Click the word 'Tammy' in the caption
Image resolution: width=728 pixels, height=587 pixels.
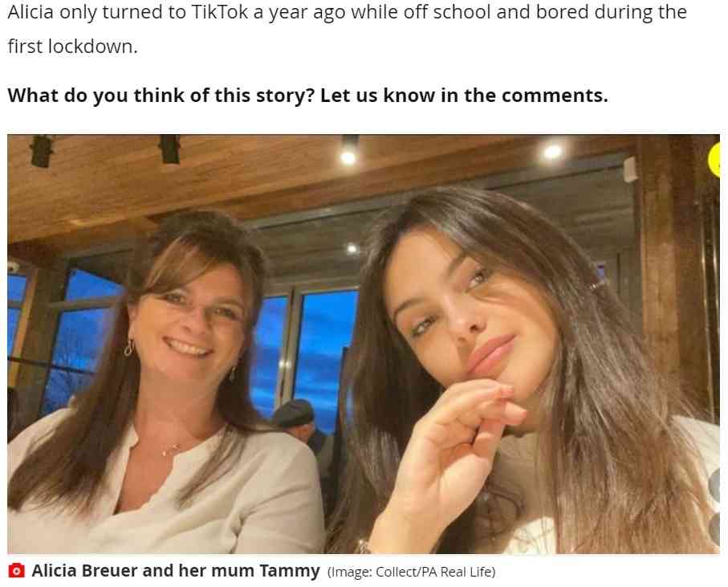point(290,570)
